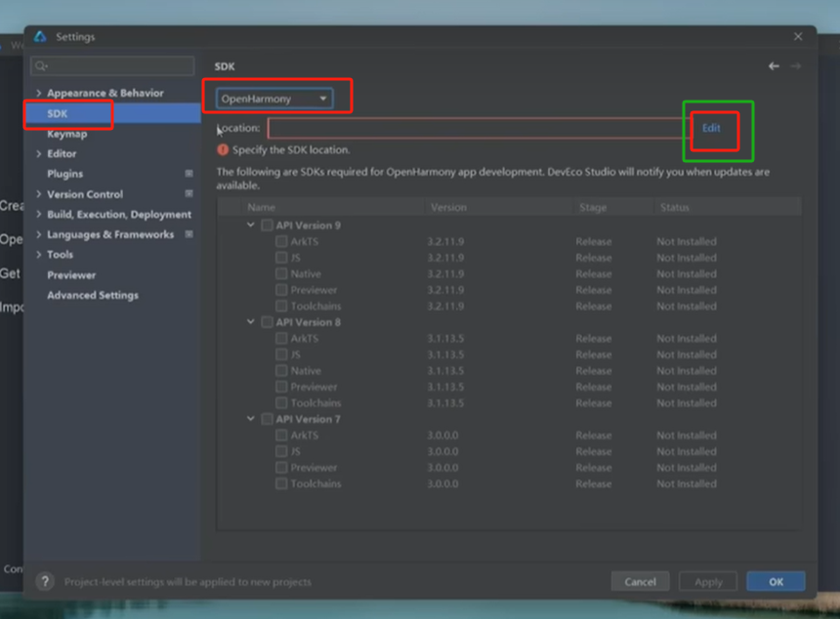Check the API Version 8 checkbox
840x619 pixels.
[267, 322]
